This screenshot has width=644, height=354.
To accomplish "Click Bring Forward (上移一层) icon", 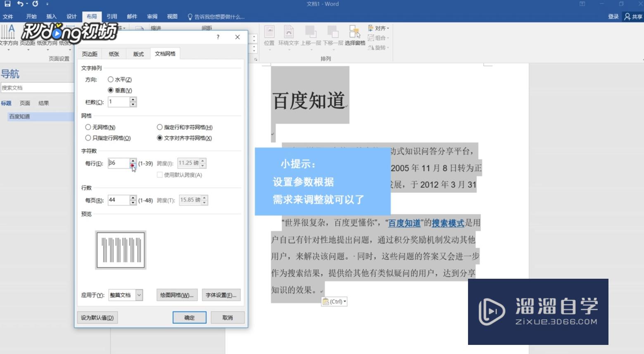I will click(x=311, y=36).
